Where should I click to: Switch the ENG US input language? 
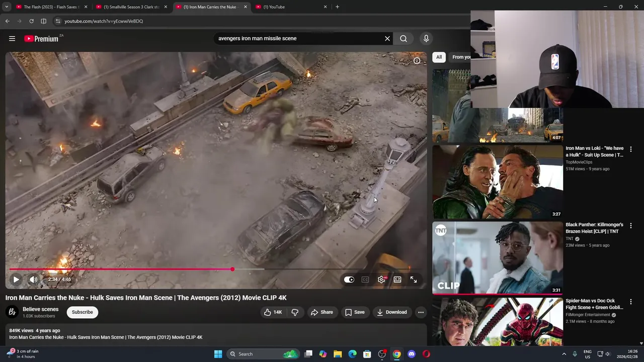pos(587,354)
